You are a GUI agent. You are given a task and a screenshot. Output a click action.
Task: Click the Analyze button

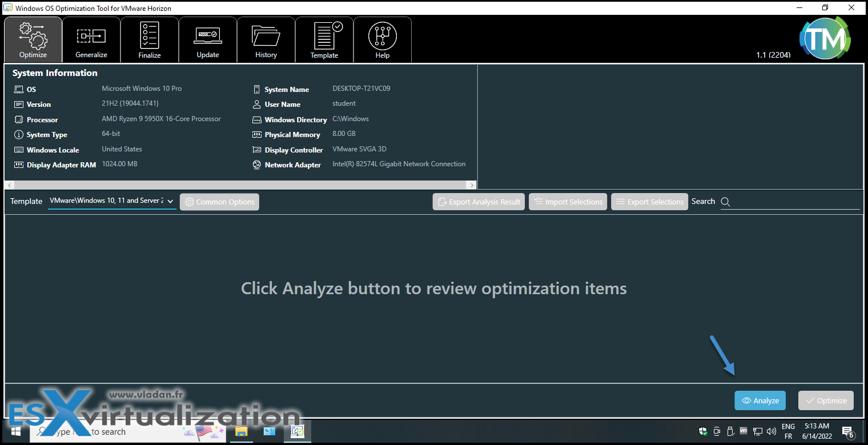760,400
